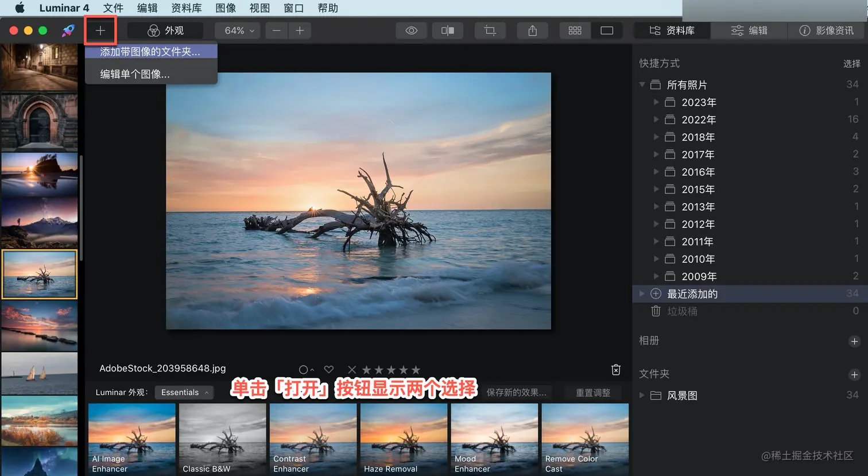
Task: Open the 64% zoom dropdown
Action: click(238, 30)
